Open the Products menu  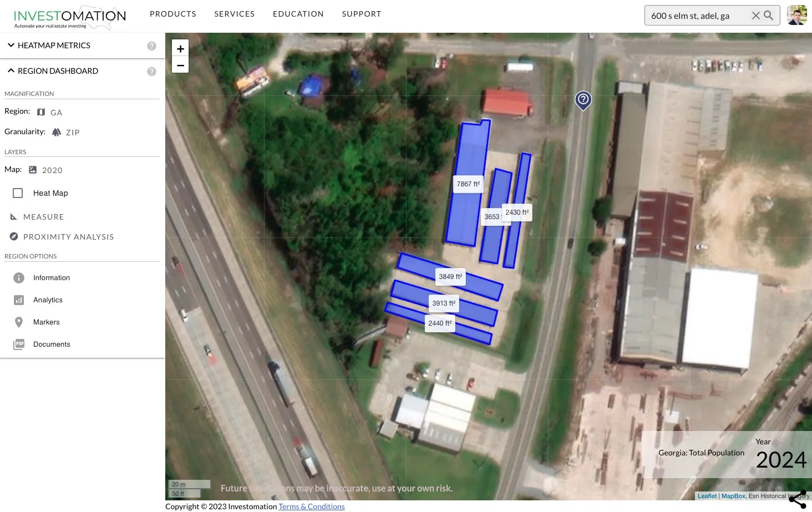[x=172, y=13]
